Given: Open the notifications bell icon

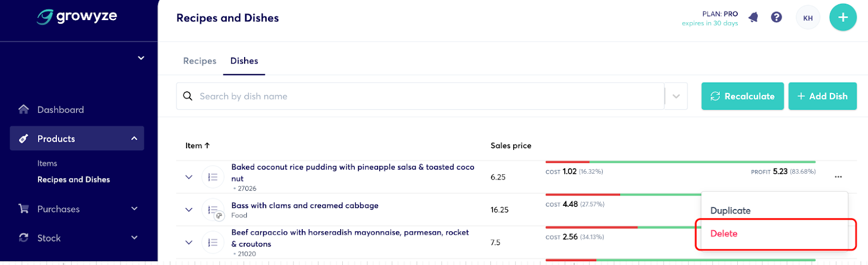Looking at the screenshot, I should tap(753, 17).
